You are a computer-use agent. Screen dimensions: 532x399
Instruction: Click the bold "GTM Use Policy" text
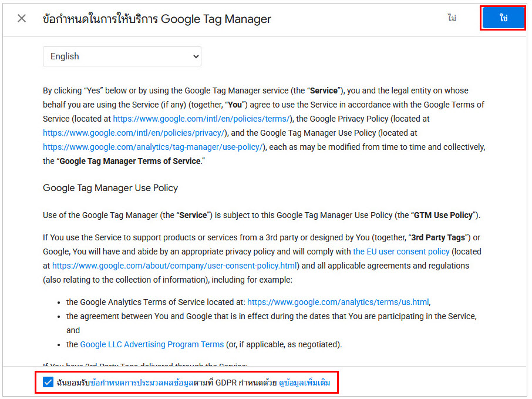click(x=443, y=215)
